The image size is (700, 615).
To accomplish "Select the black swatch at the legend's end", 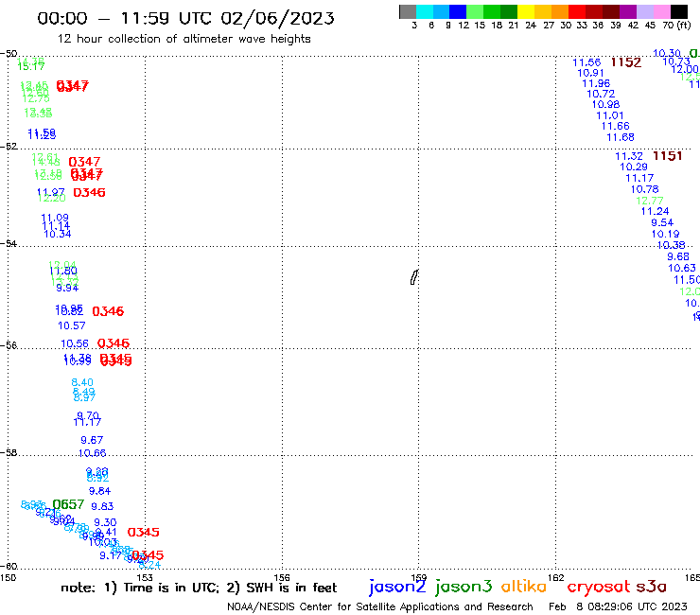I will (x=678, y=11).
